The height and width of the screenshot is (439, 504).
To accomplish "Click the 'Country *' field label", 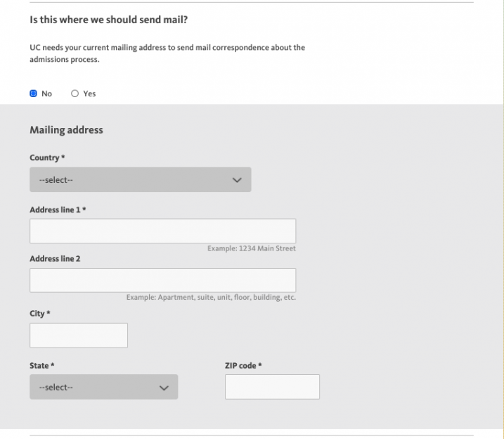I will (x=47, y=158).
